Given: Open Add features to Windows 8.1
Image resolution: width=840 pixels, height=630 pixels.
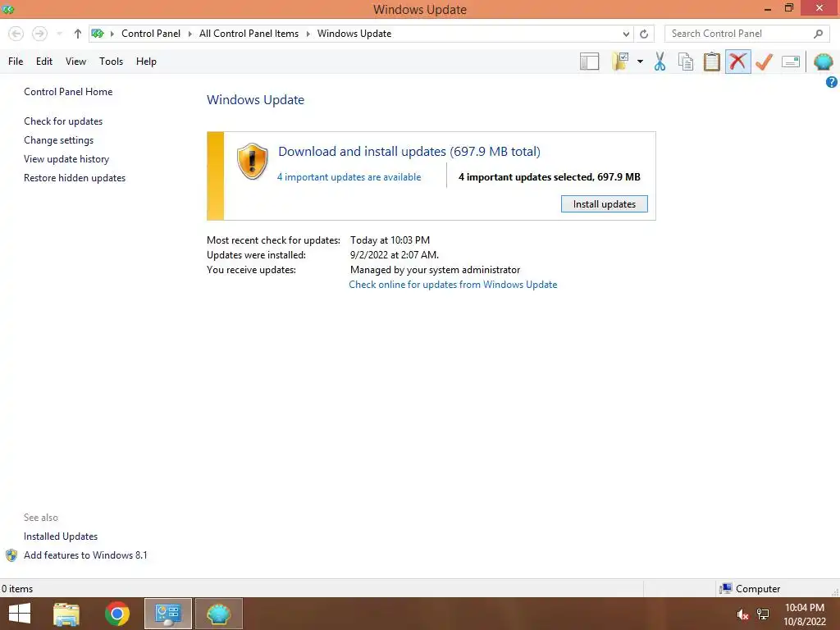Looking at the screenshot, I should [85, 555].
